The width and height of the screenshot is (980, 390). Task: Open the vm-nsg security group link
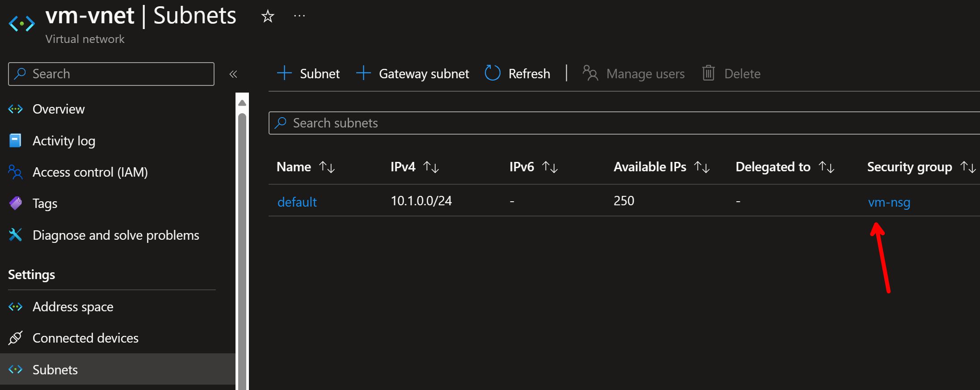pyautogui.click(x=889, y=203)
